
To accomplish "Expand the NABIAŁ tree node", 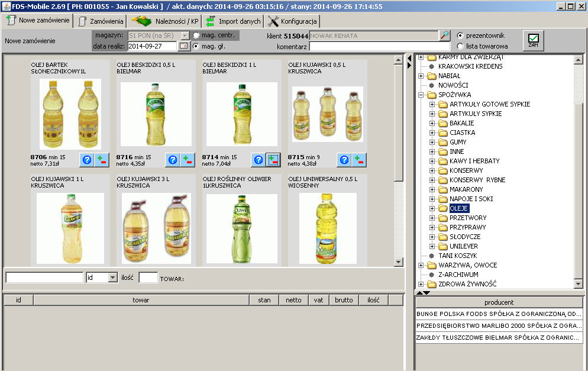I will click(421, 76).
